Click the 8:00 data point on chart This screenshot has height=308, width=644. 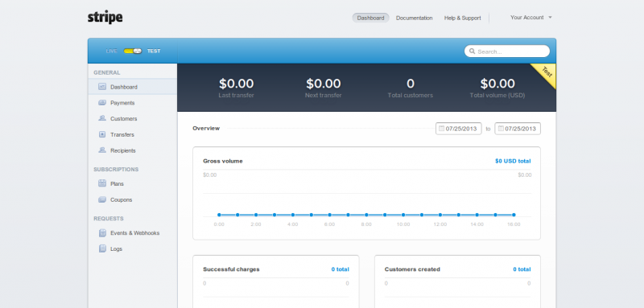tap(366, 215)
